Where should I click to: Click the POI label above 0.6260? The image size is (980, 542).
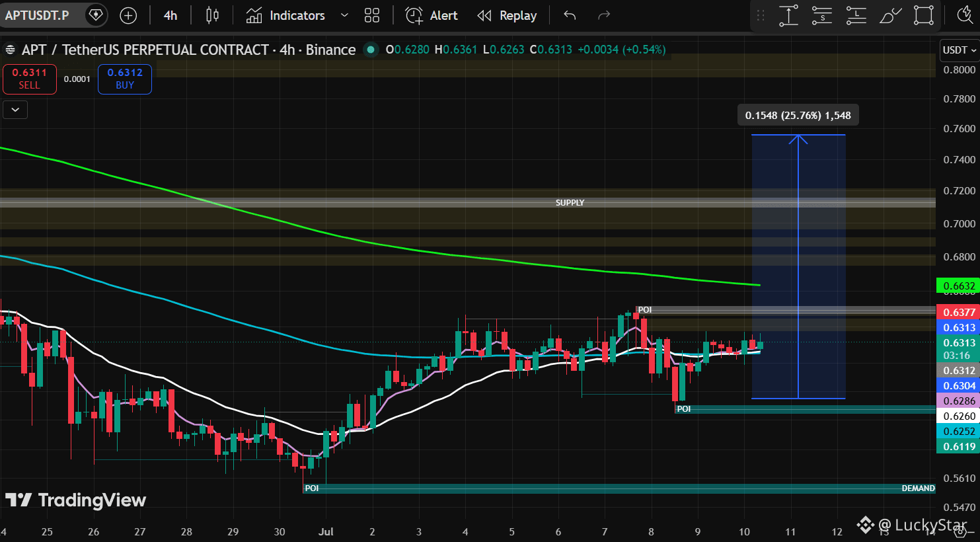click(684, 409)
